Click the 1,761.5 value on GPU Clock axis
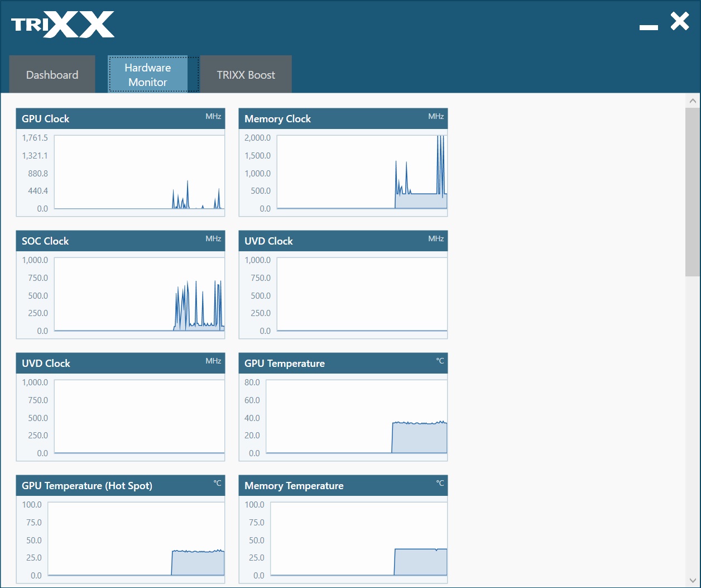The width and height of the screenshot is (701, 588). coord(35,138)
